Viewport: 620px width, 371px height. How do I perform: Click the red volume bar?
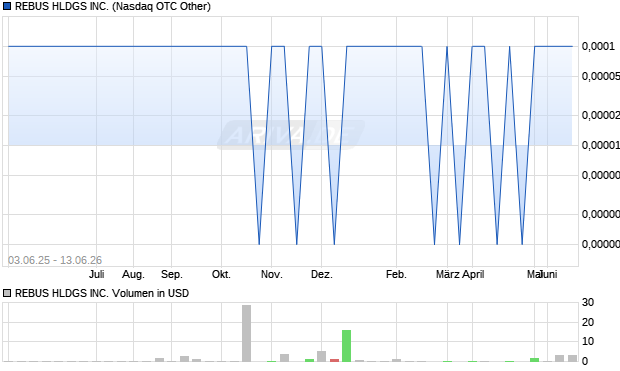point(335,360)
